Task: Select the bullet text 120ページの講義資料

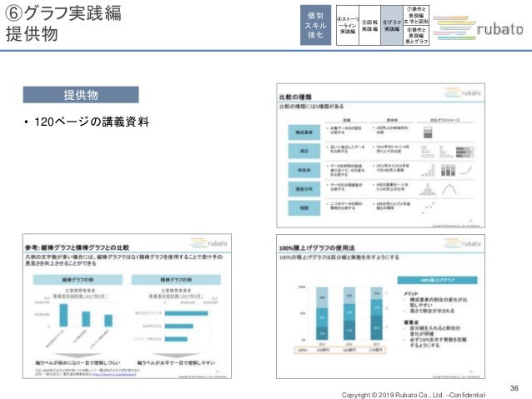Action: point(92,122)
